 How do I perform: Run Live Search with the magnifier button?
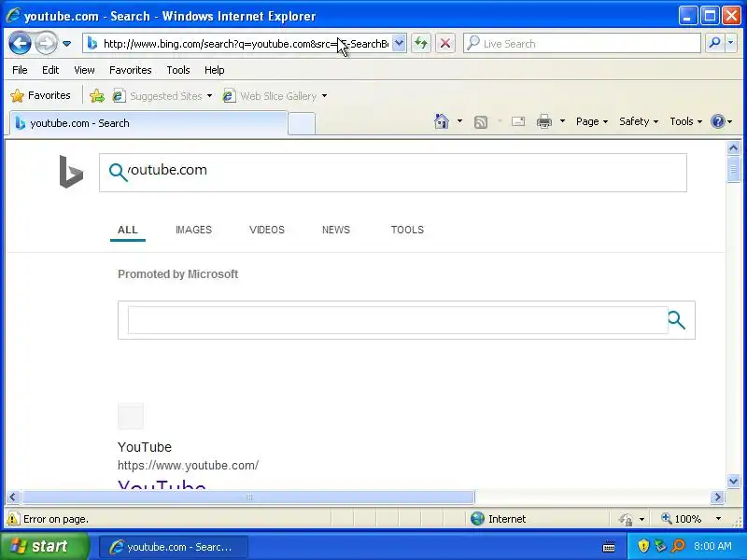[714, 44]
